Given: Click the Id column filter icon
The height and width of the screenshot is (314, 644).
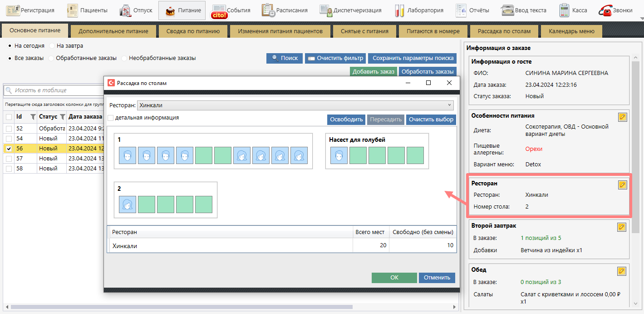Looking at the screenshot, I should pos(33,117).
